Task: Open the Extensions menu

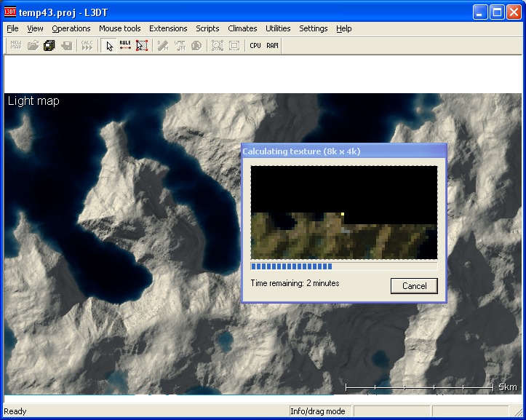Action: (168, 28)
